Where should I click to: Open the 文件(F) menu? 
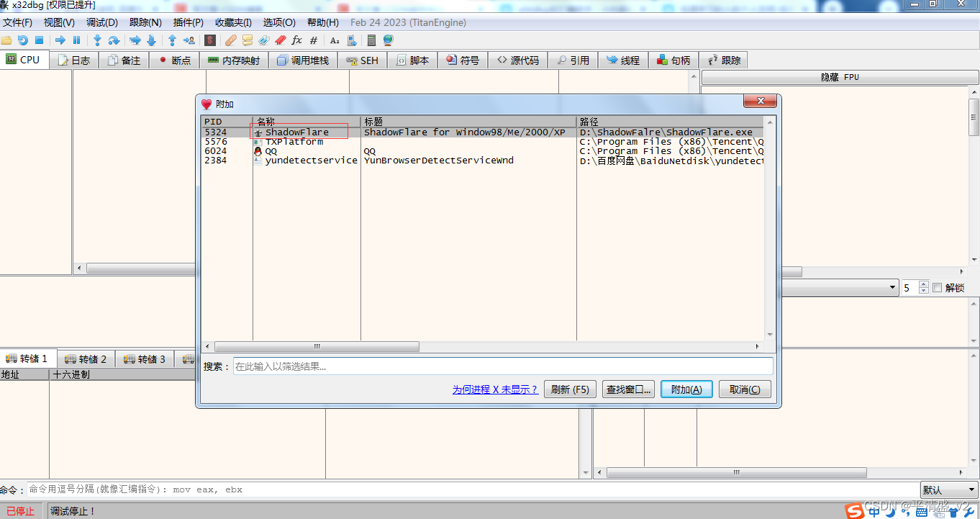18,22
